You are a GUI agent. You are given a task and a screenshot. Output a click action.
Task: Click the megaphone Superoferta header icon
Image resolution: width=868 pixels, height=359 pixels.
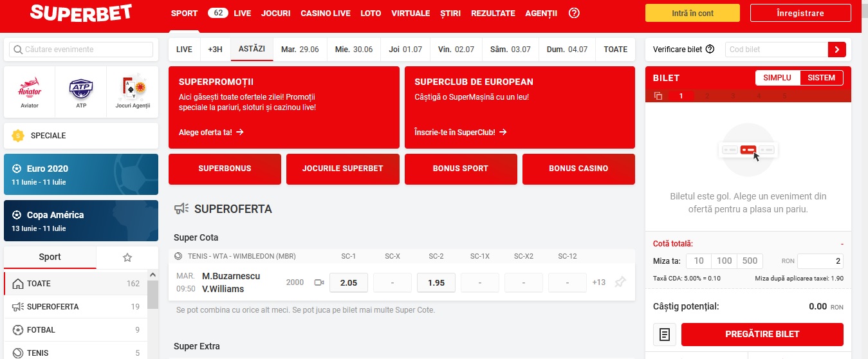[181, 208]
